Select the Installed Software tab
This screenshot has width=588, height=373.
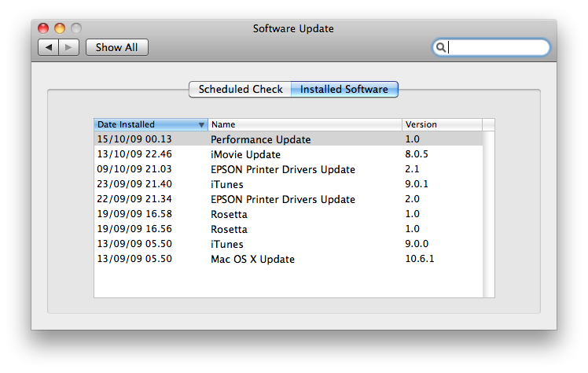tap(344, 89)
